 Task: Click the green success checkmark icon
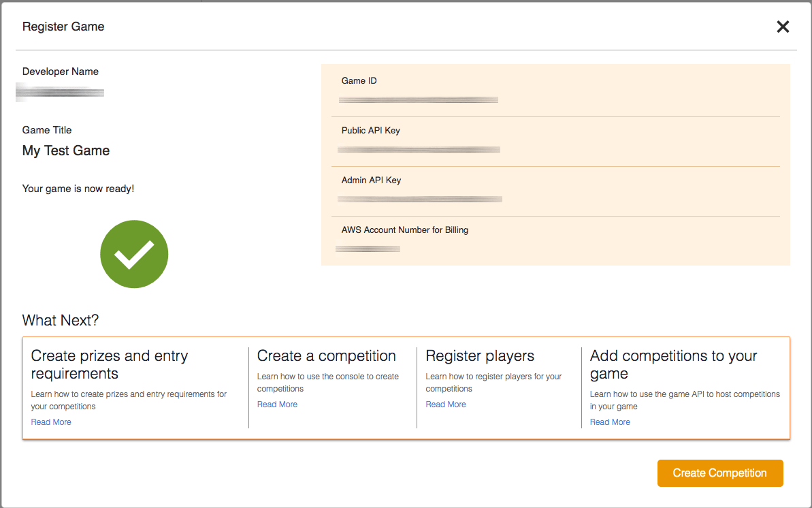[x=134, y=253]
